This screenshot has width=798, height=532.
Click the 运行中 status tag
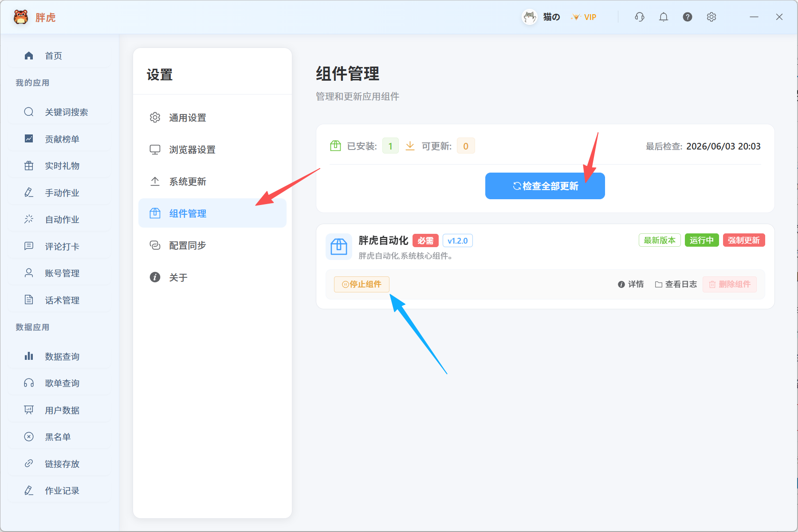click(702, 240)
